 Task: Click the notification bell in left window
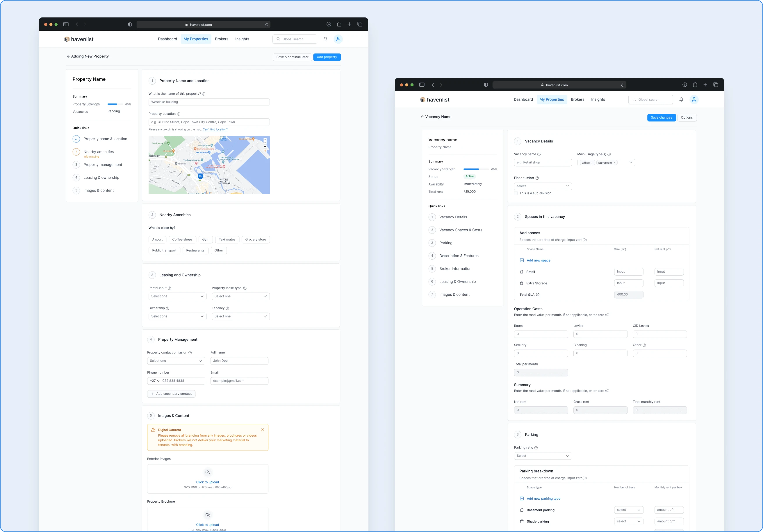coord(325,39)
